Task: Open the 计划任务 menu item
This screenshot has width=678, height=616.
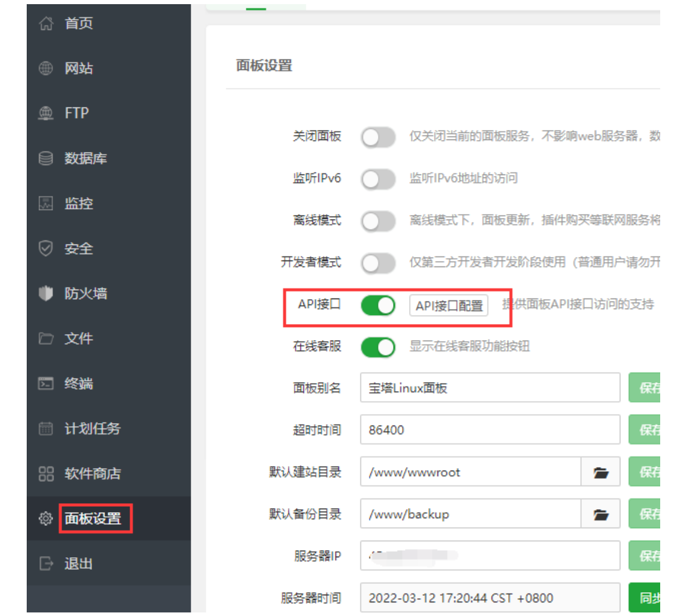Action: [92, 428]
